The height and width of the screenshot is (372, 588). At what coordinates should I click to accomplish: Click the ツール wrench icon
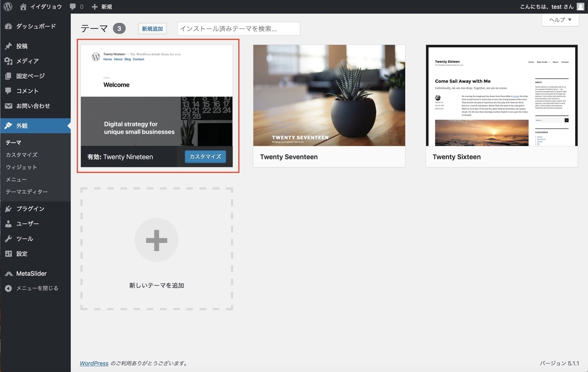tap(8, 239)
